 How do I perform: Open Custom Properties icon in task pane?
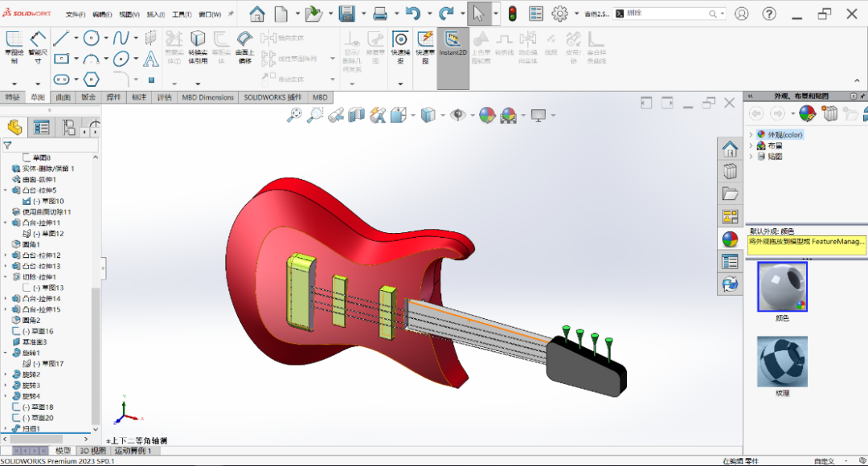[x=730, y=262]
